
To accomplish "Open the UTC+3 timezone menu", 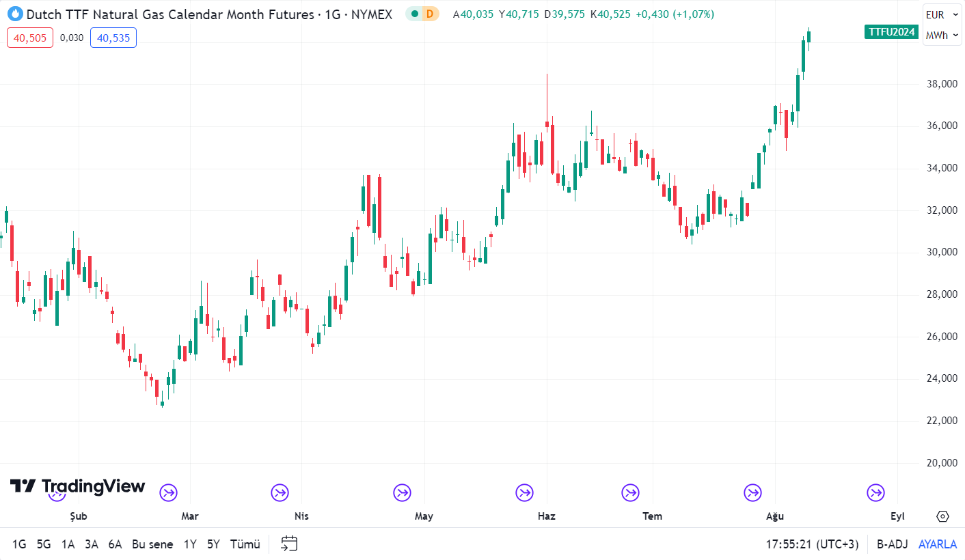I will click(812, 544).
